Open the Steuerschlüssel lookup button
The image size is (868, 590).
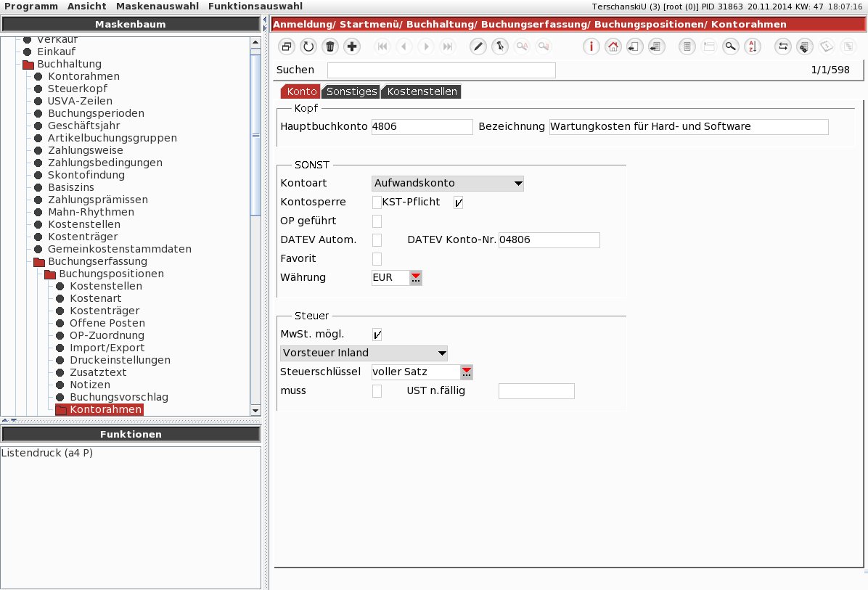[467, 372]
